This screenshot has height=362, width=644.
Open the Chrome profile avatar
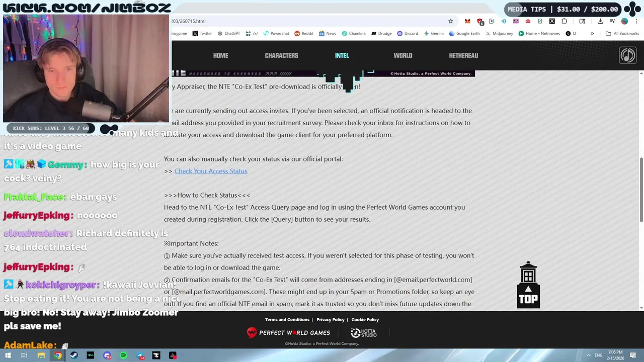pos(624,21)
